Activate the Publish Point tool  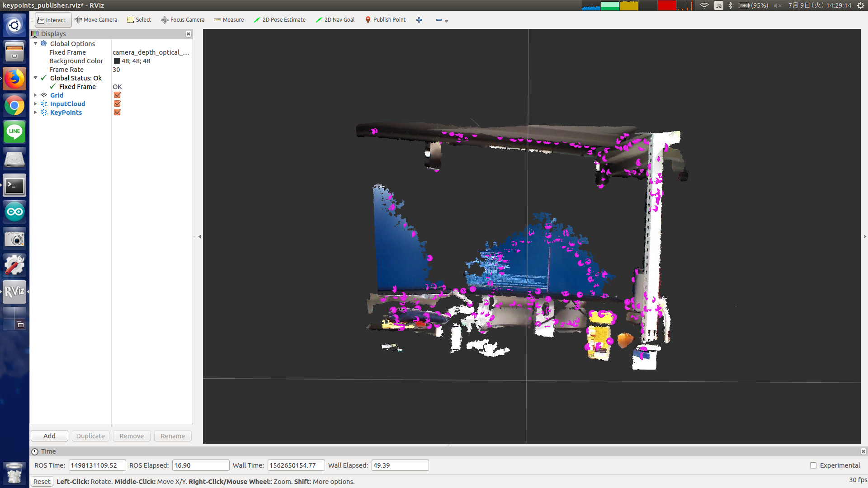(x=385, y=20)
